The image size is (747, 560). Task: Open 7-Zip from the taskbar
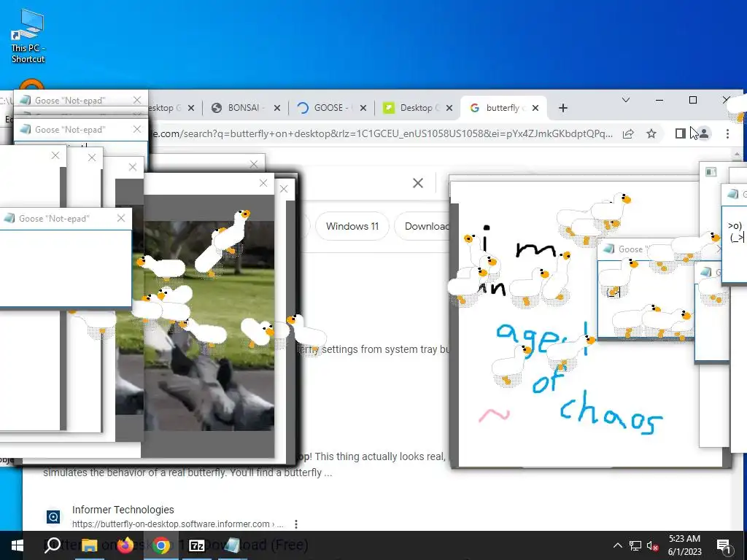[x=197, y=545]
